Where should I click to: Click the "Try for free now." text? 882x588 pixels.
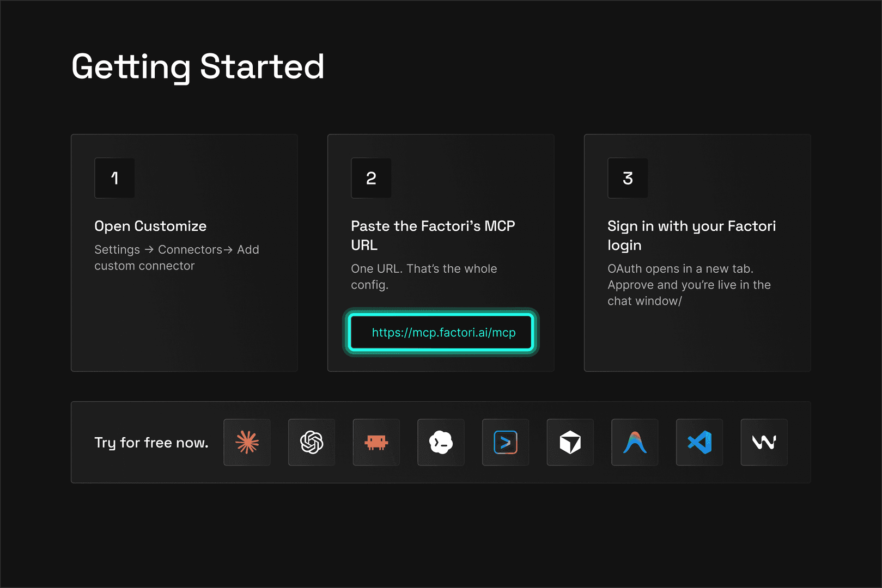151,443
